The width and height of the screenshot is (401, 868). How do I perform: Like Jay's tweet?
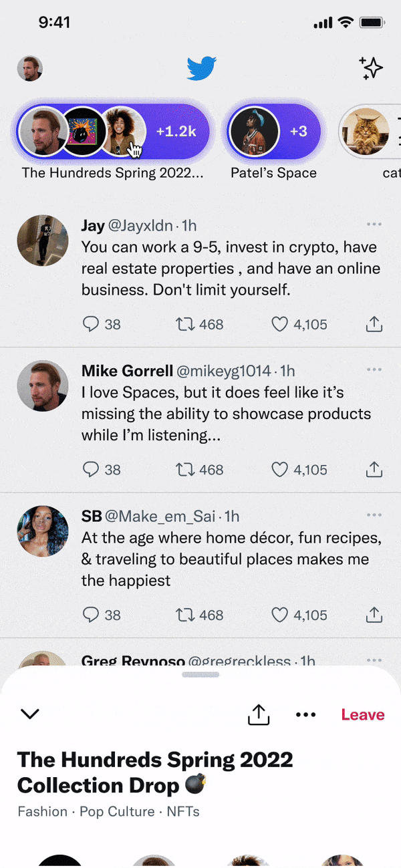(279, 324)
